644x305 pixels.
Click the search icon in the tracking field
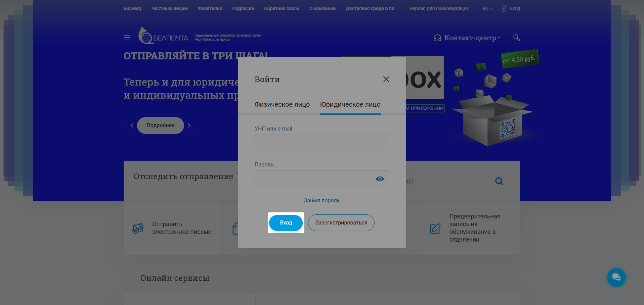[499, 181]
